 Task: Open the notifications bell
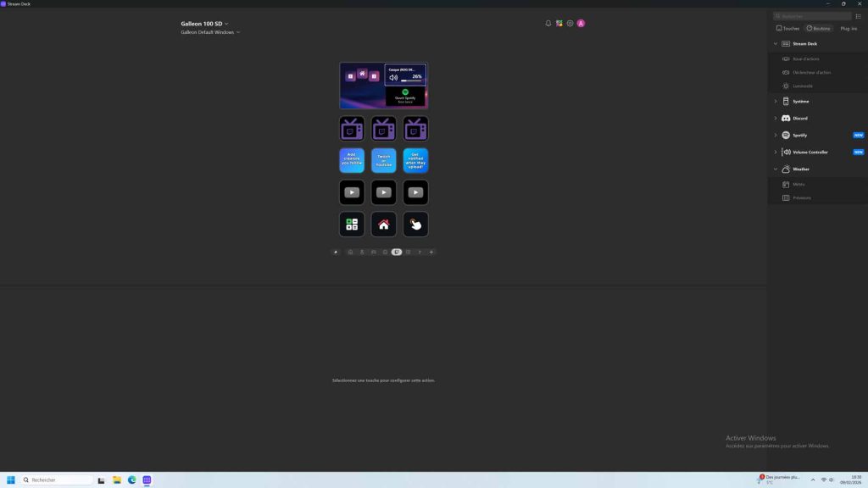tap(548, 23)
